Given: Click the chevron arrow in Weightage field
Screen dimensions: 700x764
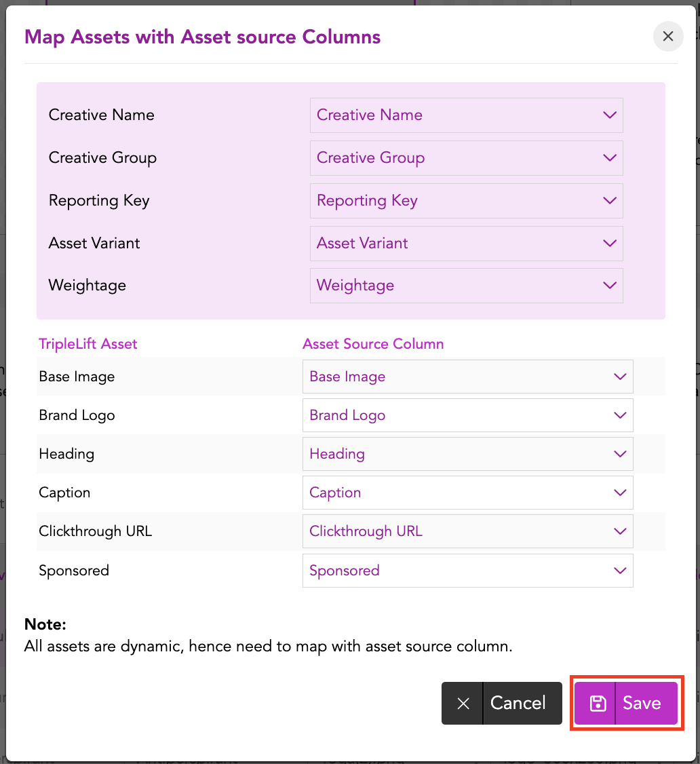Looking at the screenshot, I should 609,286.
